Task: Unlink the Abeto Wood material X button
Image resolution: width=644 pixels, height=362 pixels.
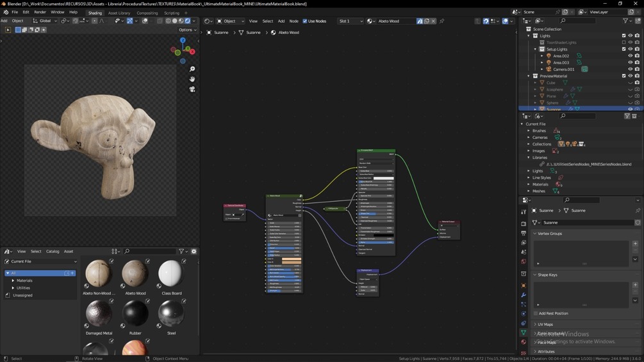Action: (433, 21)
